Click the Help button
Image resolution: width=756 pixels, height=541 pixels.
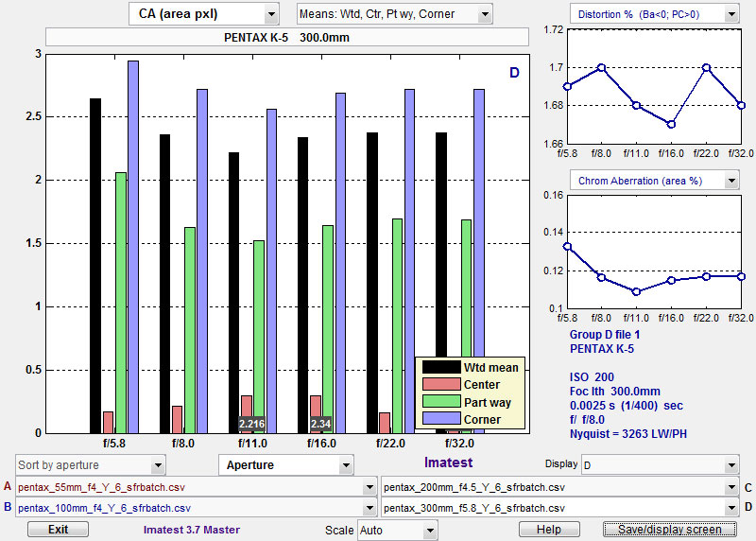click(x=549, y=530)
